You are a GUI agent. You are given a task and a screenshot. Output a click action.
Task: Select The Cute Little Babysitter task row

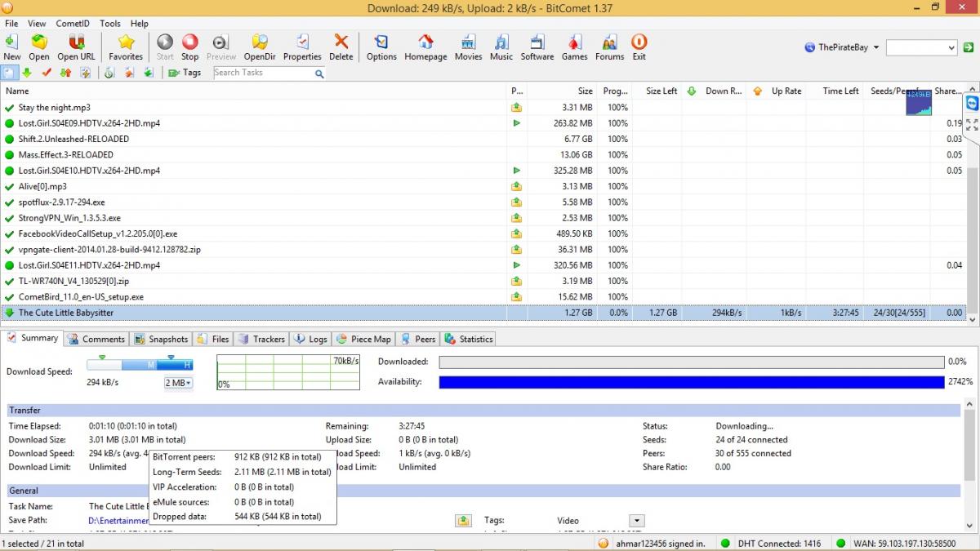tap(483, 313)
